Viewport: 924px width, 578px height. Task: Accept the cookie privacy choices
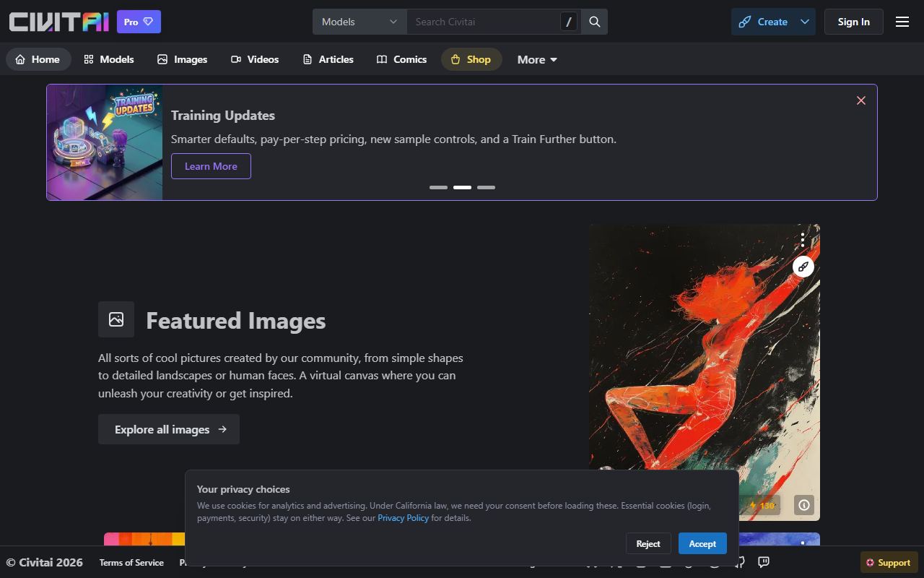pyautogui.click(x=702, y=543)
